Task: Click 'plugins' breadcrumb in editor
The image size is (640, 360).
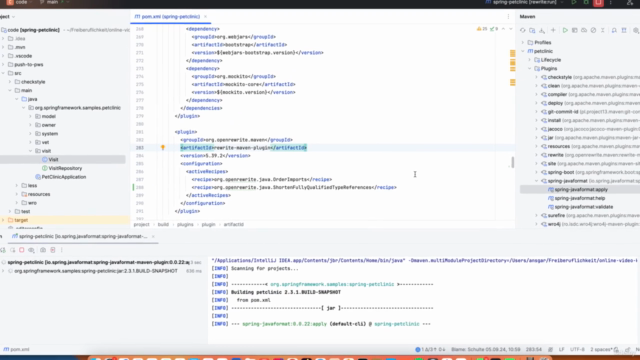Action: [185, 224]
